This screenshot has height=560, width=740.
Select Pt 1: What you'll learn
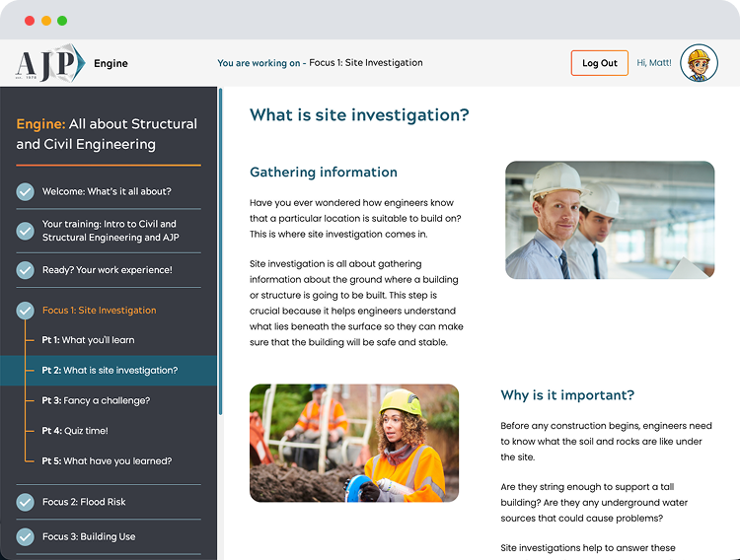(x=88, y=340)
